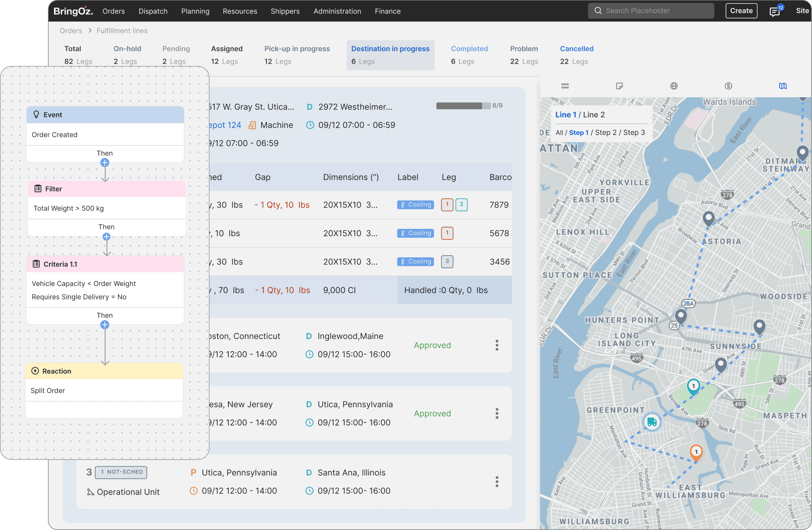Open the Planning menu
812x530 pixels.
point(195,11)
